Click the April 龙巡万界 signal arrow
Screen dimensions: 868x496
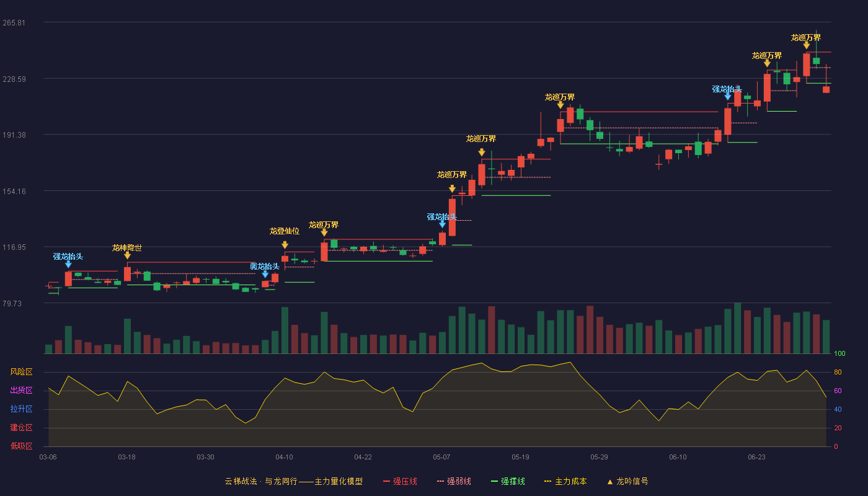(x=324, y=232)
